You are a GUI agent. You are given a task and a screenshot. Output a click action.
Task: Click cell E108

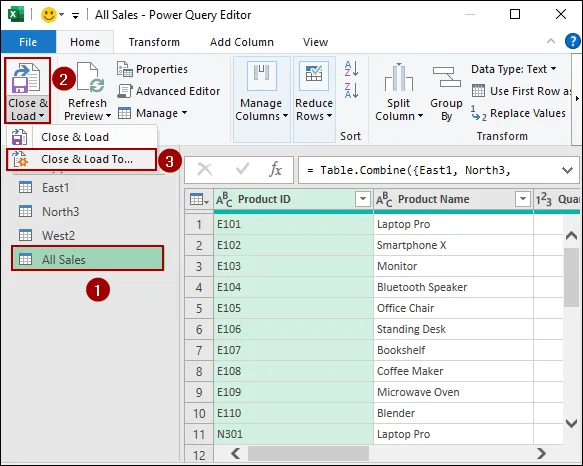pyautogui.click(x=293, y=371)
